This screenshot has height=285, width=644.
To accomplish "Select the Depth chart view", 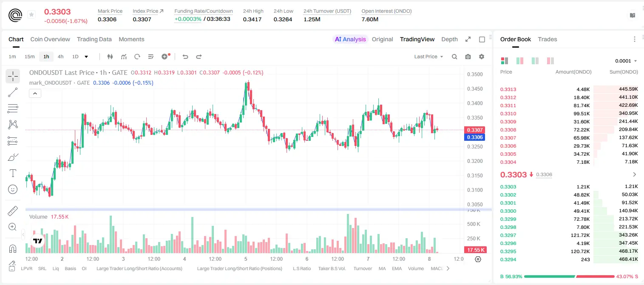I will 449,39.
